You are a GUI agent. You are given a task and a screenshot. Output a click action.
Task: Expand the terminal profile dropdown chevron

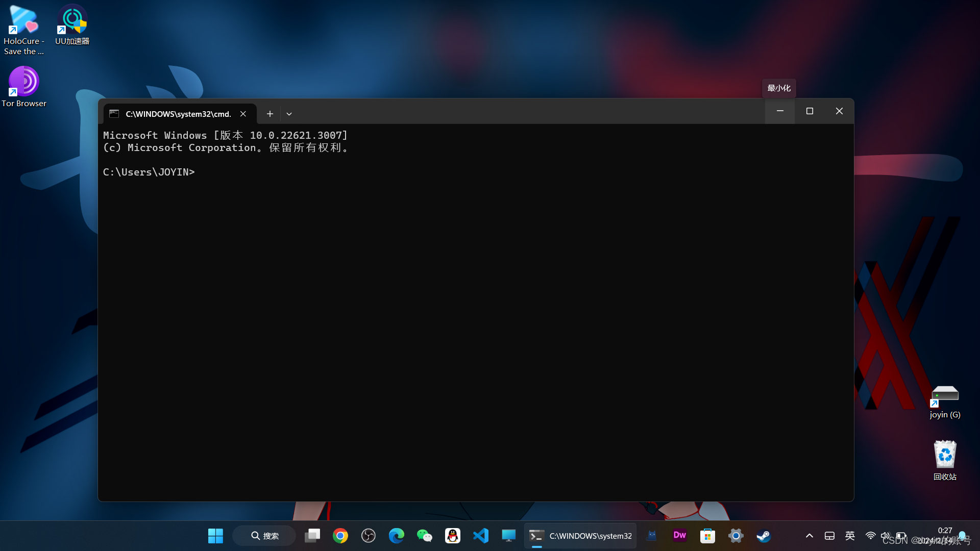pos(289,114)
